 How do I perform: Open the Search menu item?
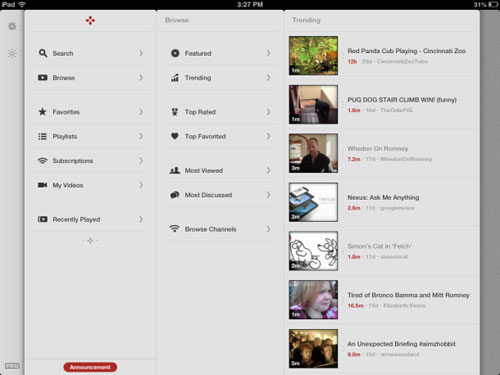click(90, 53)
